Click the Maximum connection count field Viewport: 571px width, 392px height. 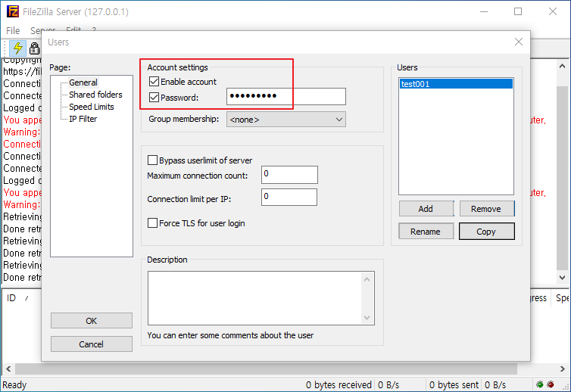(289, 175)
